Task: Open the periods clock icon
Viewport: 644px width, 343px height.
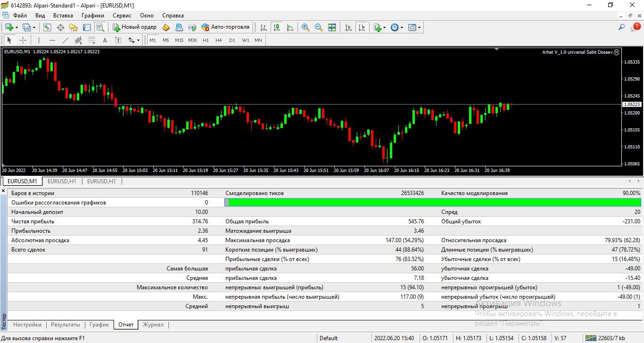Action: coord(395,27)
